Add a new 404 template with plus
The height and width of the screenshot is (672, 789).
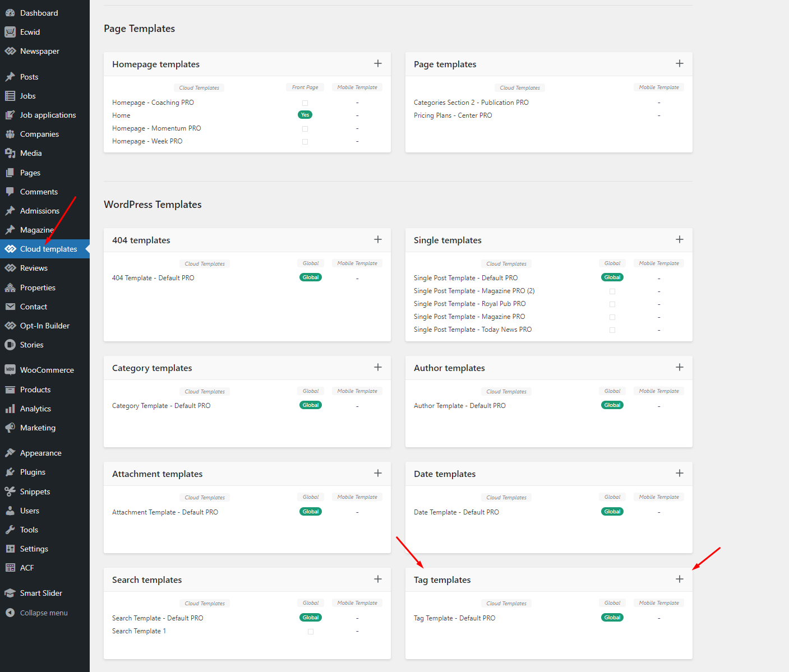click(378, 239)
